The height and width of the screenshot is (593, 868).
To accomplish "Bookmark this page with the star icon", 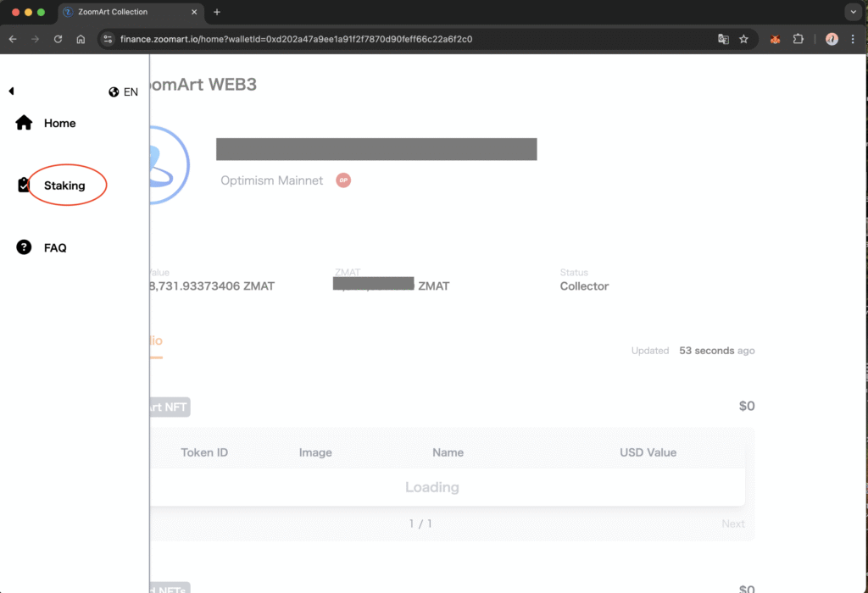I will point(743,39).
